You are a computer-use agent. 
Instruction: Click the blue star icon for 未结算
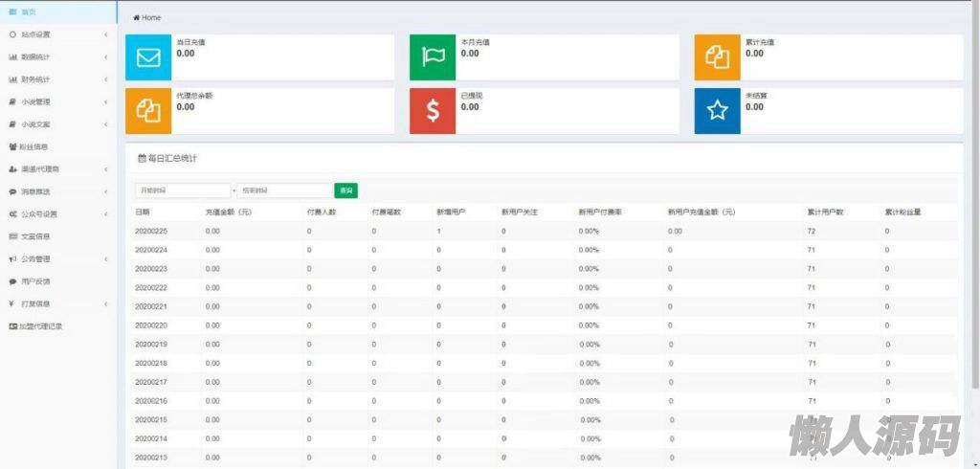pyautogui.click(x=718, y=110)
